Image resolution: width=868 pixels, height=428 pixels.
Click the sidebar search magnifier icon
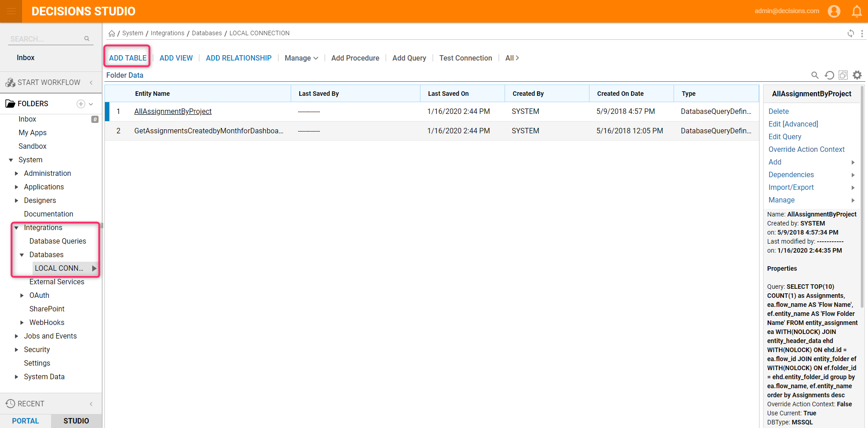[87, 39]
